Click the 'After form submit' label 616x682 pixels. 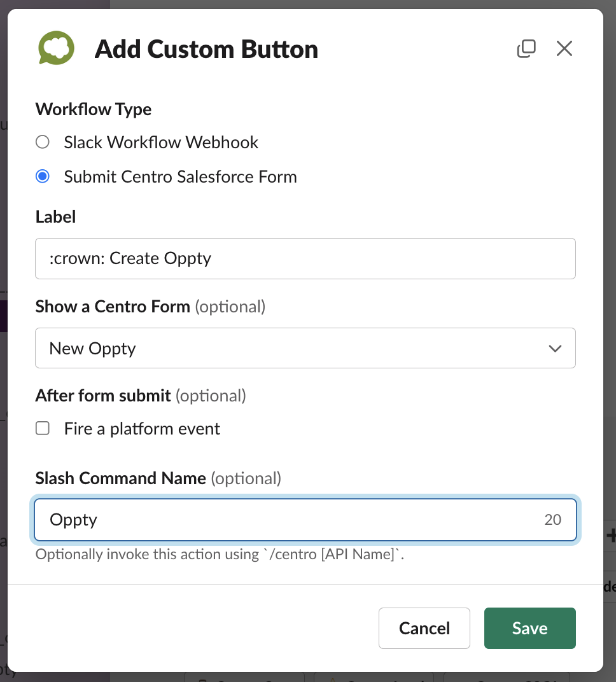click(103, 395)
